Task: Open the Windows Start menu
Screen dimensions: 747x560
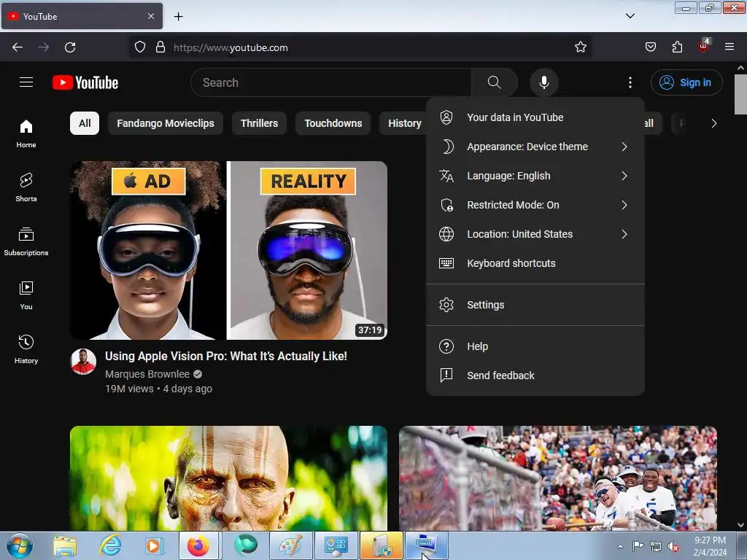Action: tap(20, 545)
